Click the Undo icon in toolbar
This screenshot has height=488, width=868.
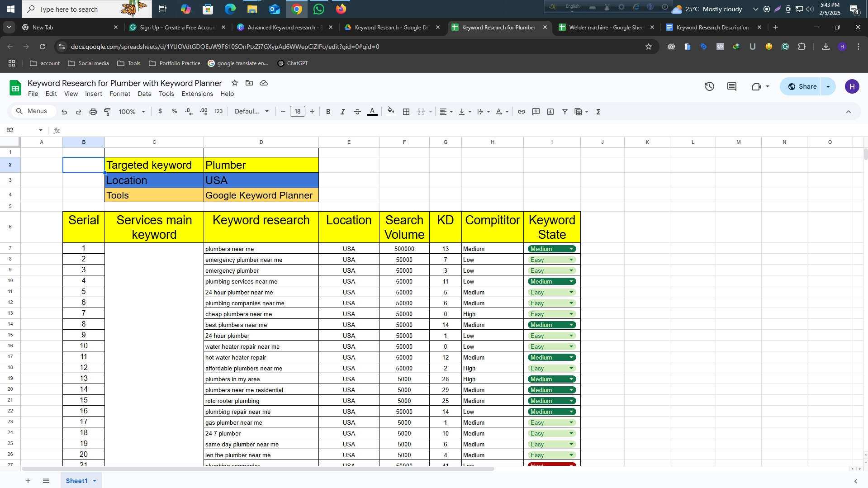pyautogui.click(x=64, y=112)
